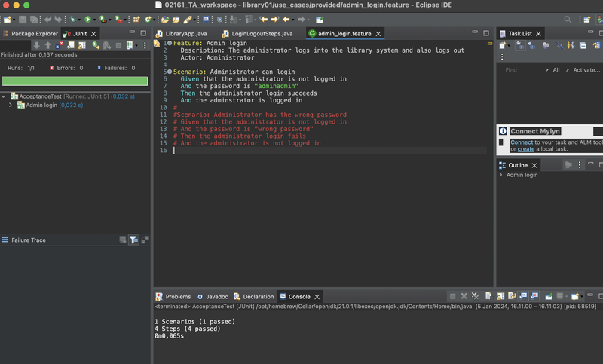Toggle show failures only in JUnit view

click(x=59, y=45)
